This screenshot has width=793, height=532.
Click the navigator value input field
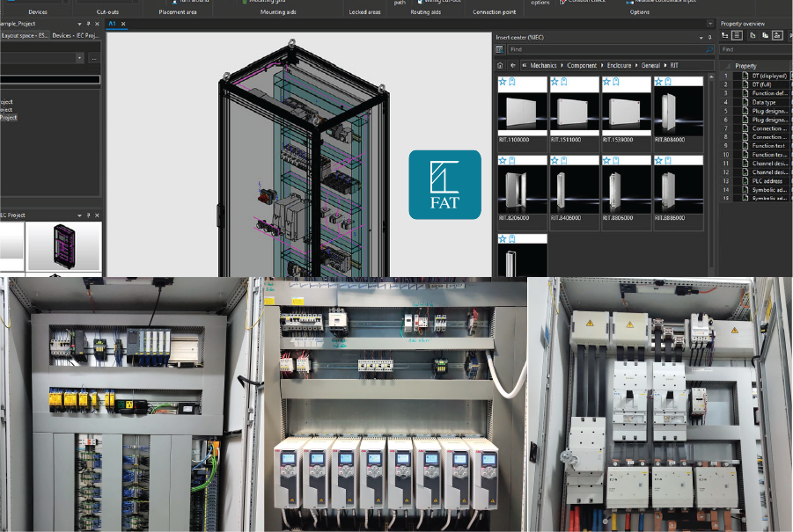[x=50, y=79]
